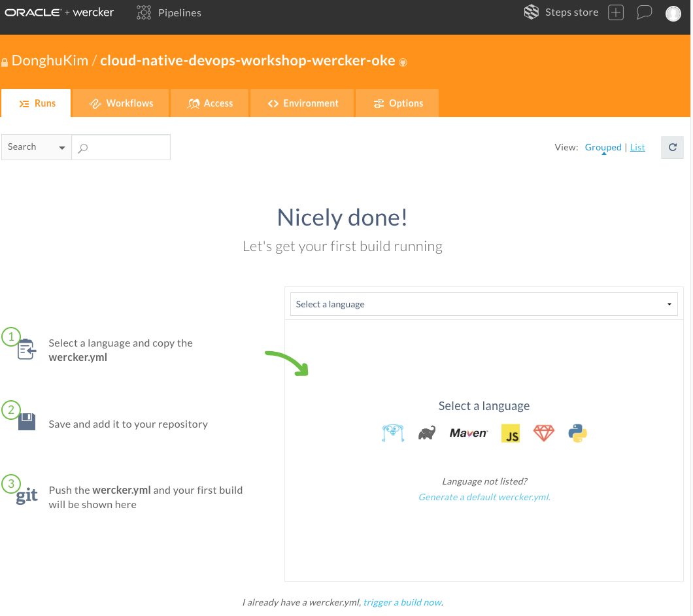The image size is (693, 616).
Task: Choose the JS JavaScript language icon
Action: [x=511, y=434]
